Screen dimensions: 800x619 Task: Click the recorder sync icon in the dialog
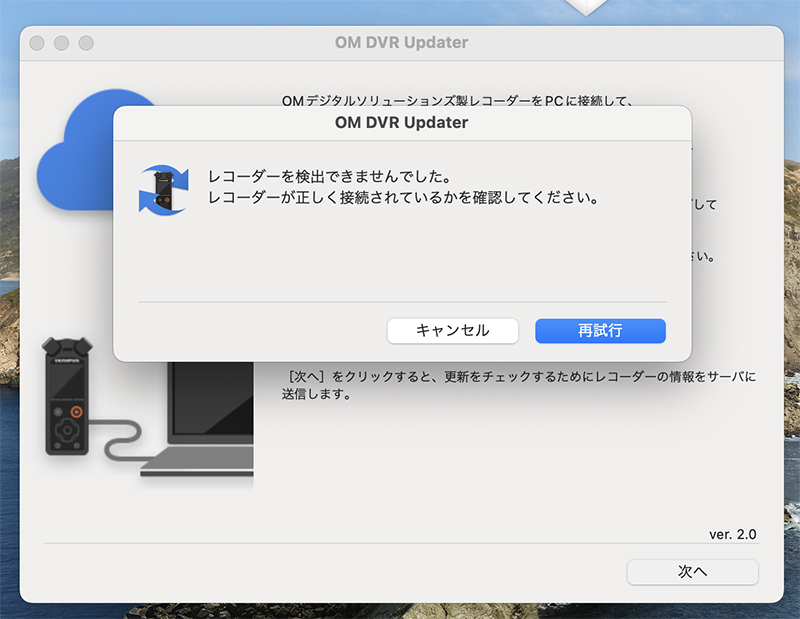[x=163, y=189]
